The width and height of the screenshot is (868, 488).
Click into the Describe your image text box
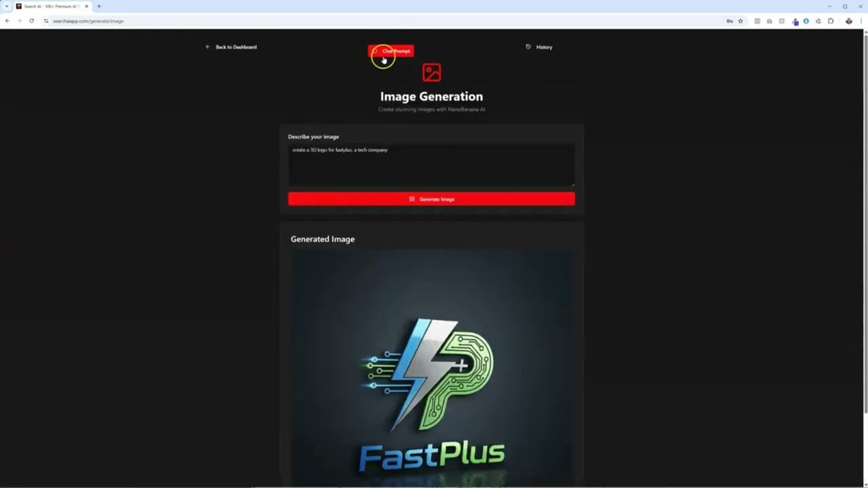pos(431,165)
